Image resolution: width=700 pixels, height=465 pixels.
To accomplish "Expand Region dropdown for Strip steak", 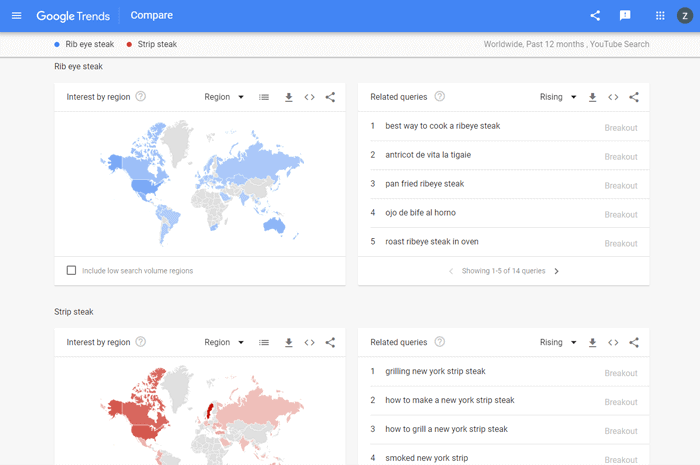I will pos(224,342).
